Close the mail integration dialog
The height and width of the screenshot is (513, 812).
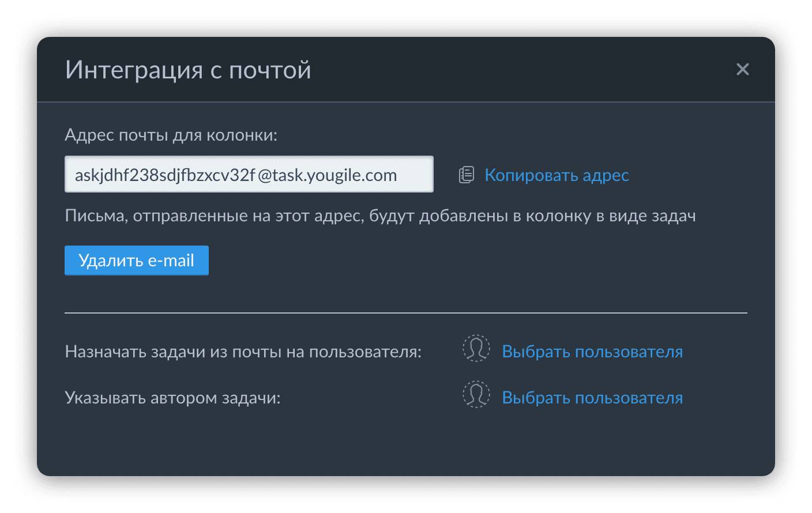coord(742,70)
